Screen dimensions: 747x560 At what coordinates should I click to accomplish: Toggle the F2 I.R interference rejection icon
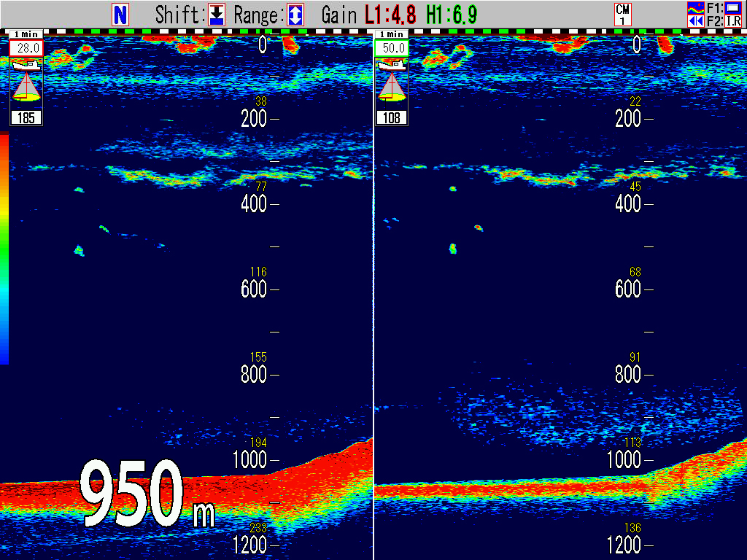pos(732,21)
